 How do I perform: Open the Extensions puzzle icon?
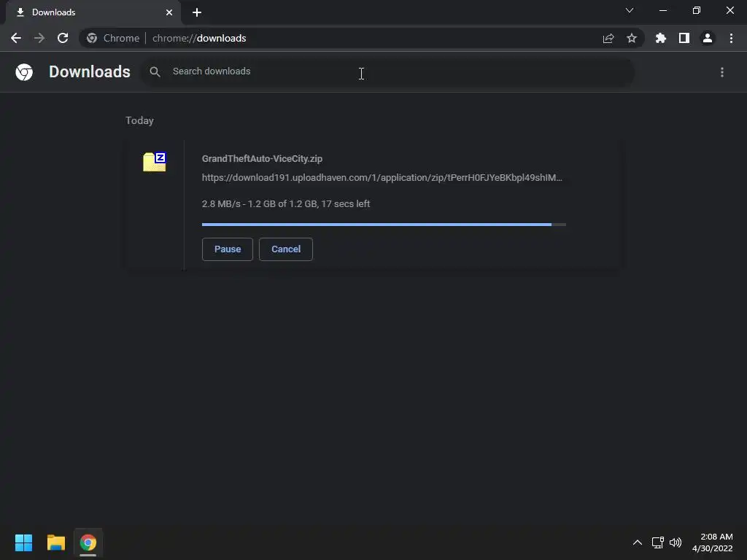(661, 38)
